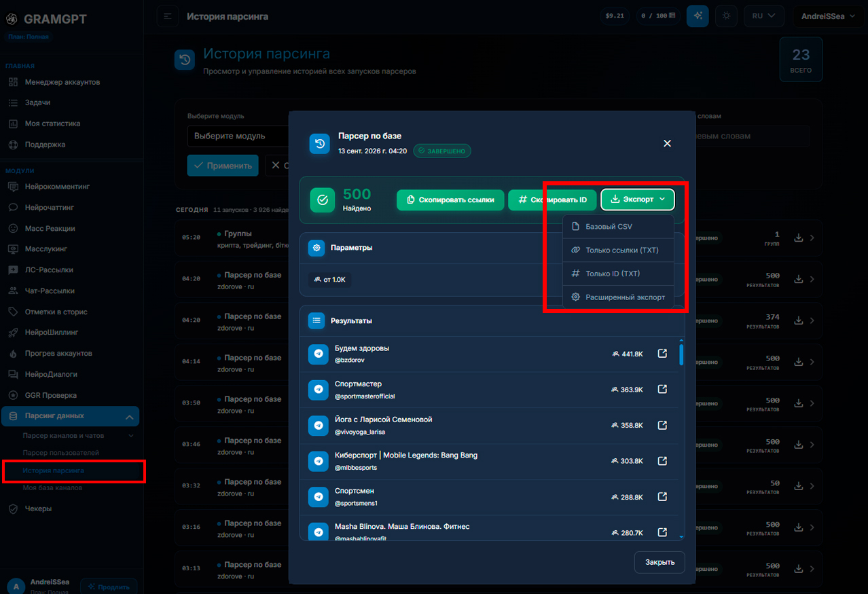Image resolution: width=868 pixels, height=594 pixels.
Task: Click the results list scrollbar thumb
Action: pyautogui.click(x=681, y=354)
